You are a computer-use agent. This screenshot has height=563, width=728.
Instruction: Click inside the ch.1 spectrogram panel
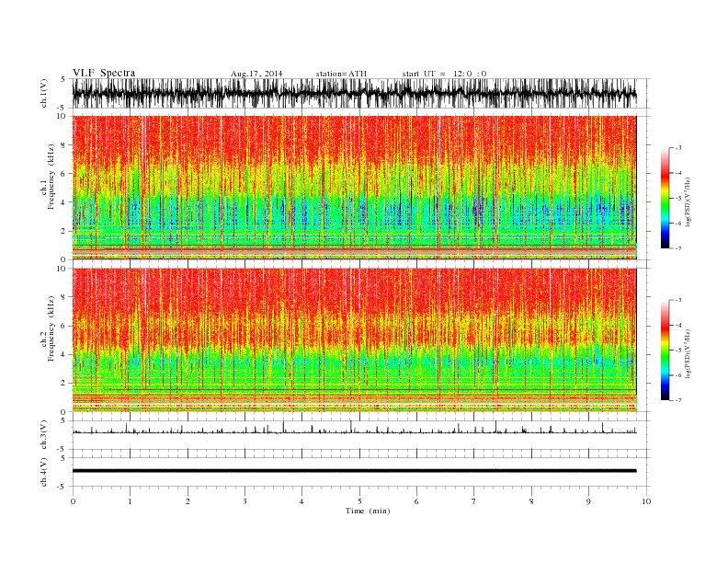click(x=354, y=188)
